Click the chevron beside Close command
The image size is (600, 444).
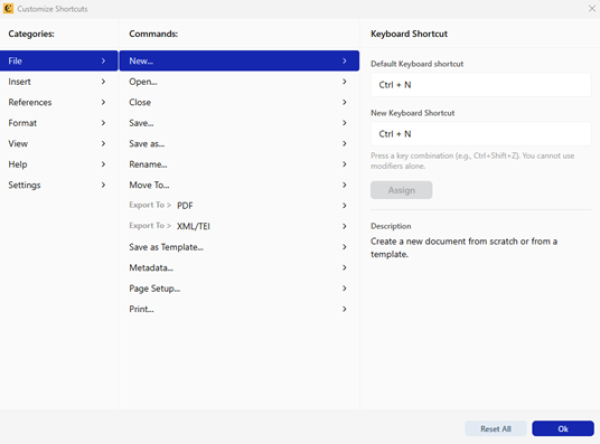click(x=344, y=102)
